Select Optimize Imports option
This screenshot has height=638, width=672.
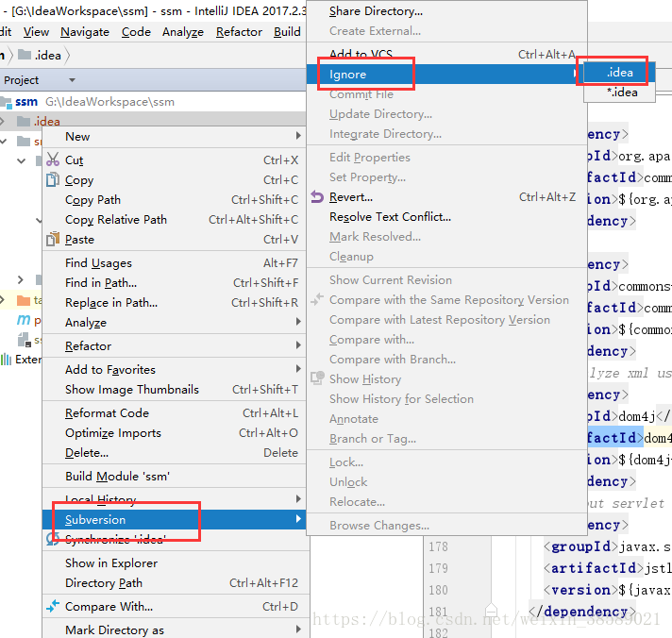174,433
